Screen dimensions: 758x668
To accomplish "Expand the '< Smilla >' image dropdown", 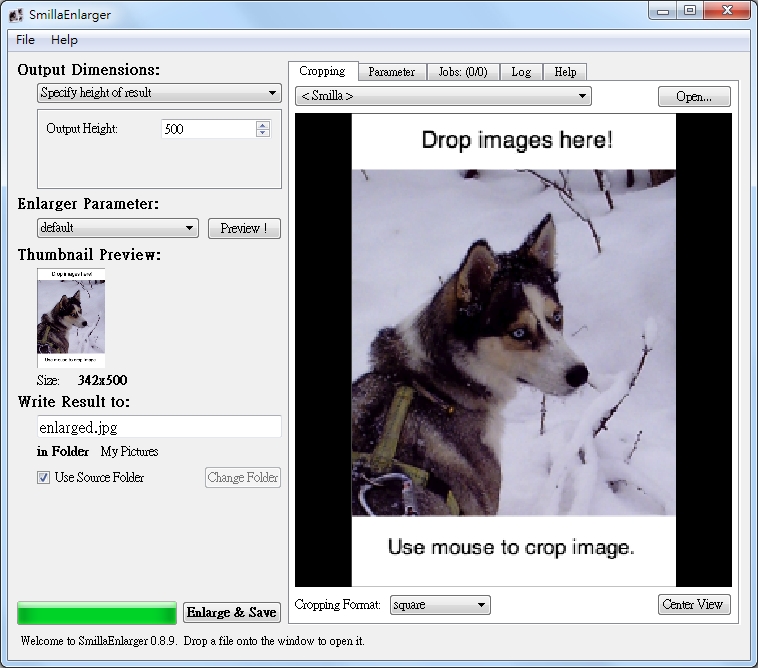I will click(443, 96).
